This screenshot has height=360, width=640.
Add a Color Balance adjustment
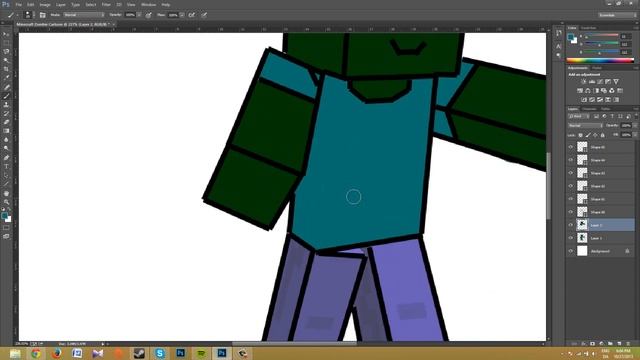pos(588,91)
